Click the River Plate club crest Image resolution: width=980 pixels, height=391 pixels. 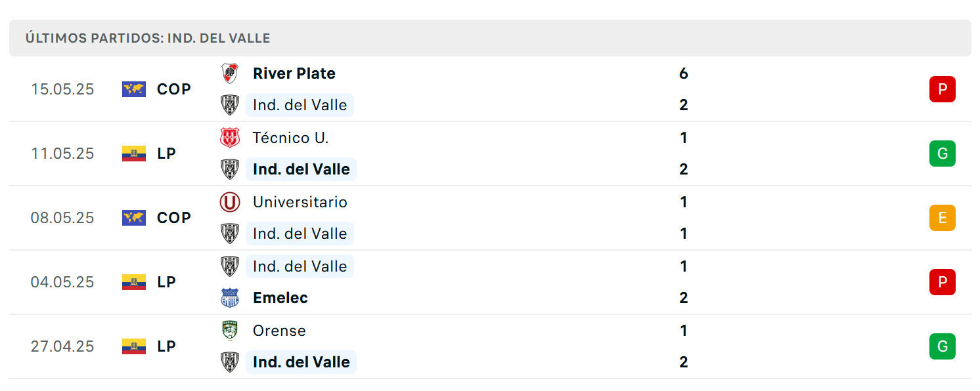pyautogui.click(x=229, y=73)
